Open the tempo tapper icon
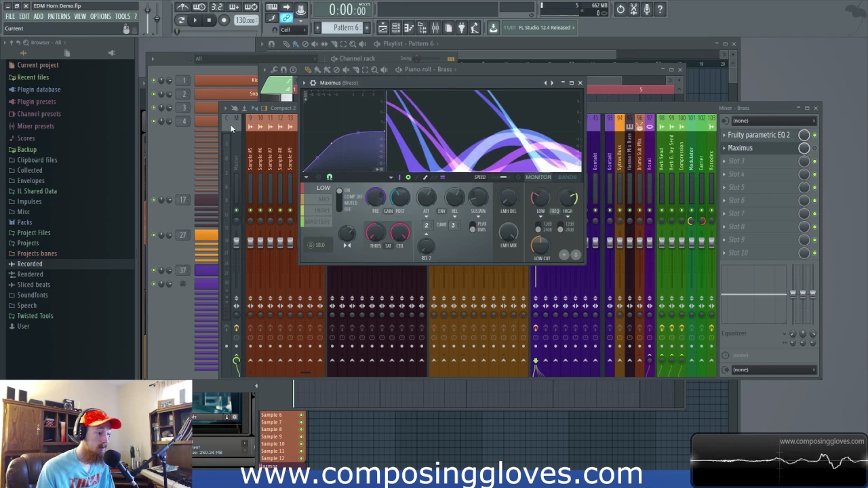 tap(475, 28)
